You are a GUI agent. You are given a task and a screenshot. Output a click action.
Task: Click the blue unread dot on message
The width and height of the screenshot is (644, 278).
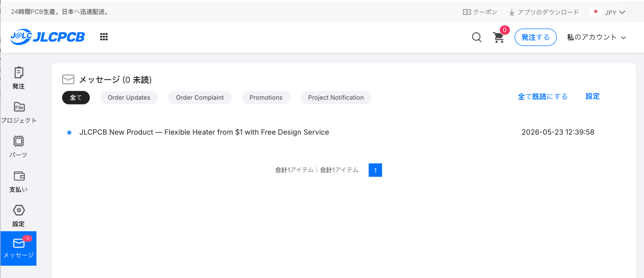[69, 132]
